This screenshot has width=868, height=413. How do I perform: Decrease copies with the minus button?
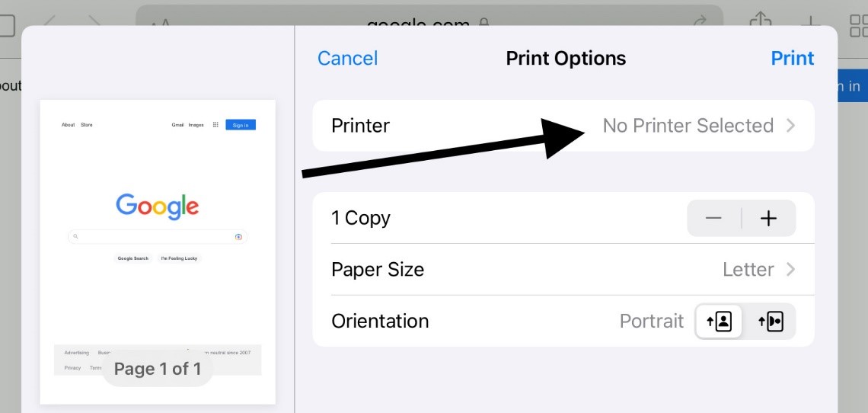713,219
